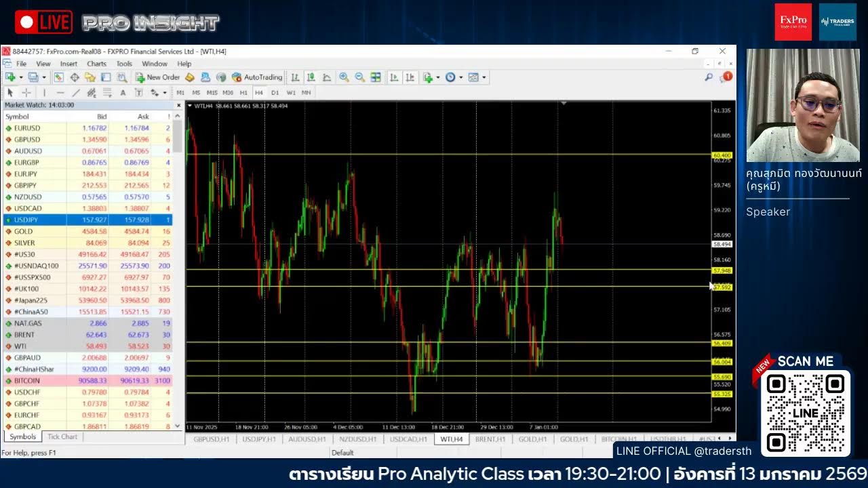Open the search magnifier icon

[709, 77]
